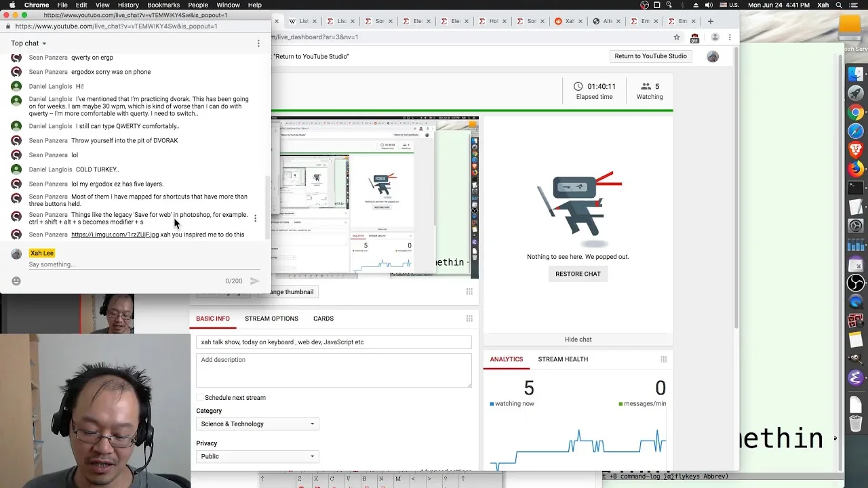
Task: Switch to the Stream Options tab
Action: (x=271, y=319)
